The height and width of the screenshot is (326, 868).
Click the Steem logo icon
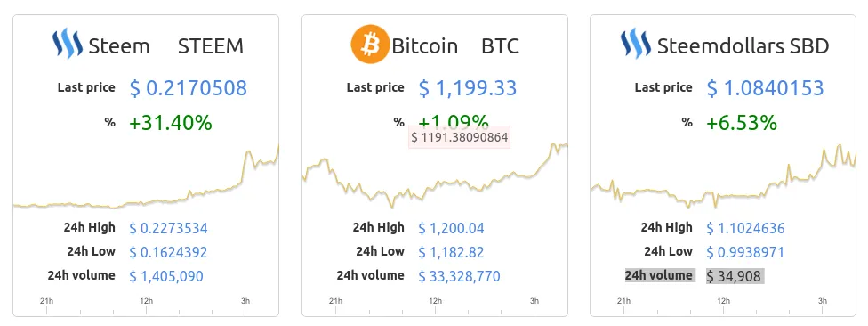[68, 44]
